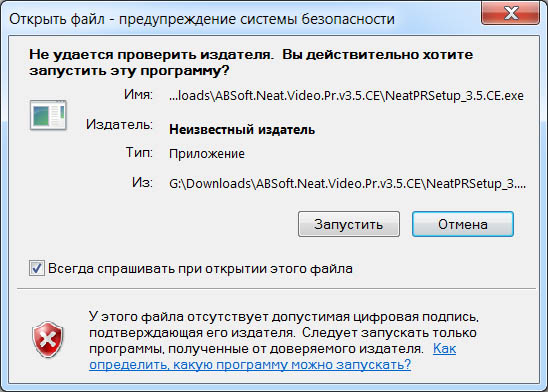Click the Запустить button

click(x=349, y=224)
